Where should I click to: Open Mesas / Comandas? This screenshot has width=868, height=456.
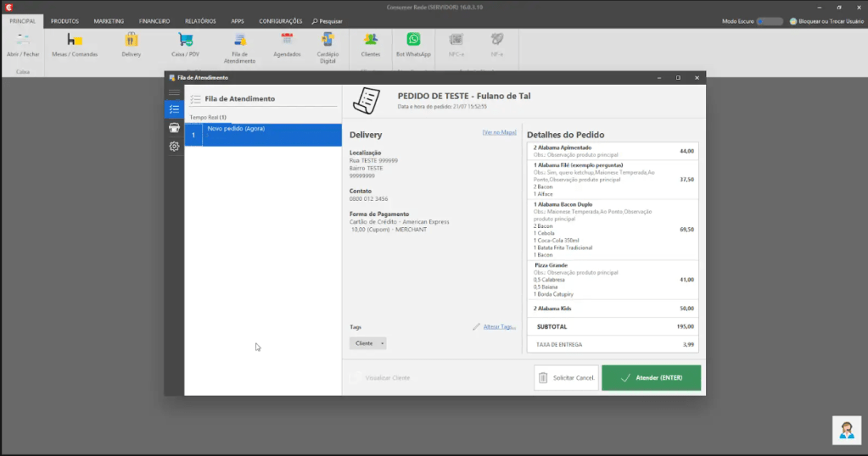pos(75,45)
